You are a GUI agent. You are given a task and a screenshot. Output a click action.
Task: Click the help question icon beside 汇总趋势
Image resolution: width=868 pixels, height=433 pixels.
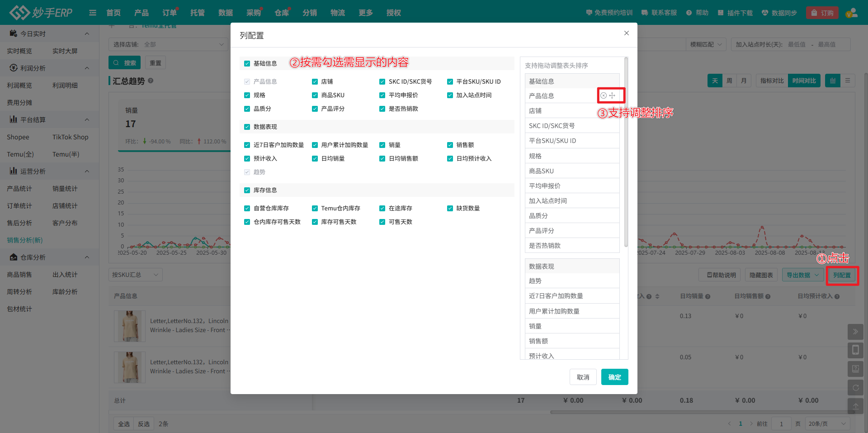pyautogui.click(x=151, y=81)
